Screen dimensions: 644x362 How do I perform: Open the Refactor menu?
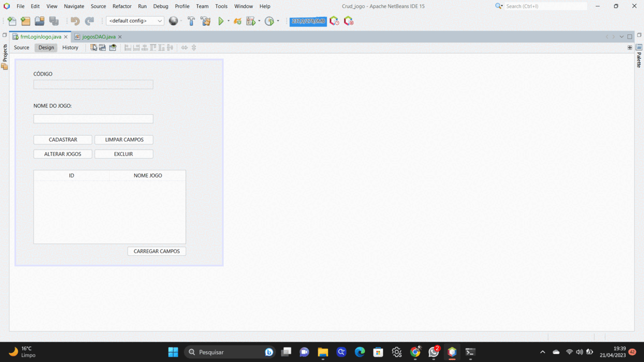pyautogui.click(x=122, y=6)
